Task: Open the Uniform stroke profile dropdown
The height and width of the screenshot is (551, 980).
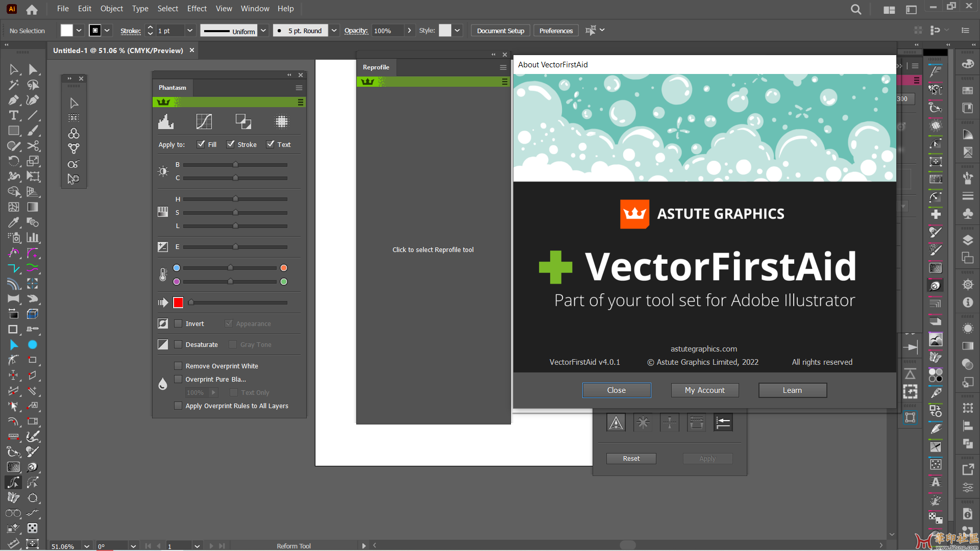Action: tap(263, 31)
